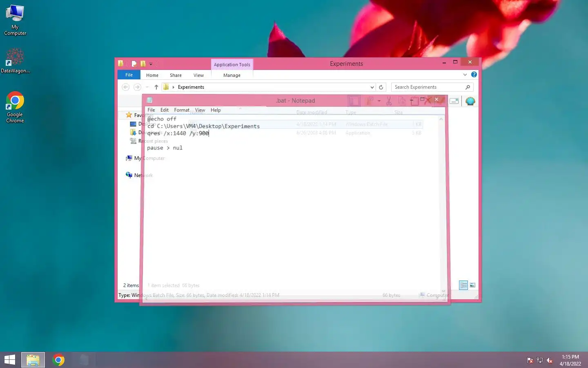588x368 pixels.
Task: Open the address bar history dropdown
Action: tap(372, 87)
